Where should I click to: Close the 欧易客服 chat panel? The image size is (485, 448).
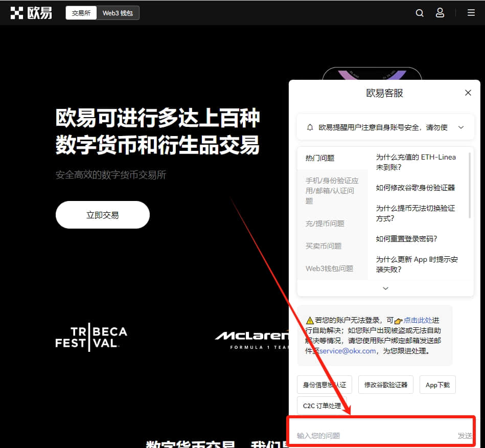(468, 93)
